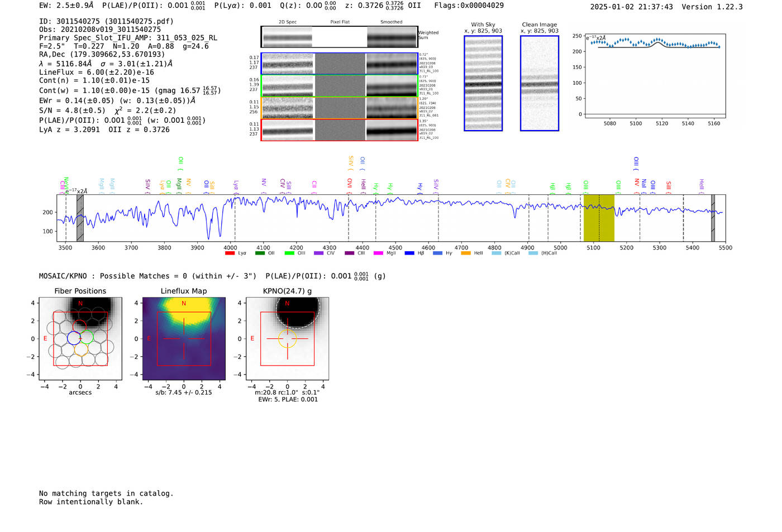Click the orange circle in the KPNO image
The image size is (782, 532).
(x=287, y=338)
